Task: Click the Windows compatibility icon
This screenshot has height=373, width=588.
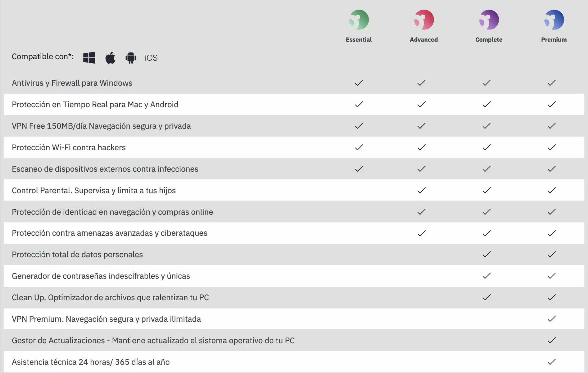Action: pyautogui.click(x=89, y=57)
